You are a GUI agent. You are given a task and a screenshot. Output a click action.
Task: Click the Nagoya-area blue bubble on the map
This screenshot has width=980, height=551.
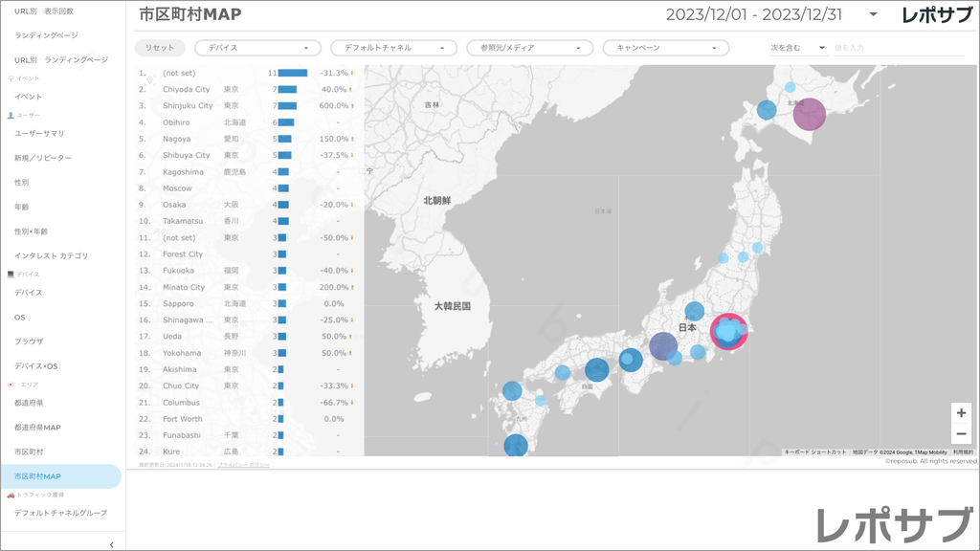point(663,345)
